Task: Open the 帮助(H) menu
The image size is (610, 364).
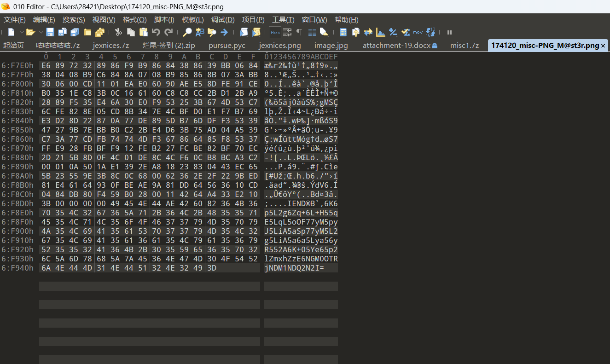Action: [346, 20]
